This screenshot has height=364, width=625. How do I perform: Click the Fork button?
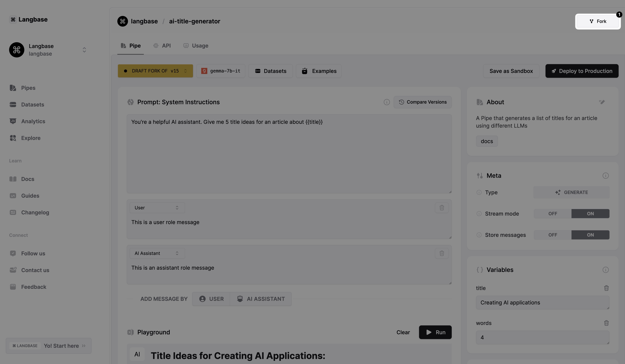598,22
